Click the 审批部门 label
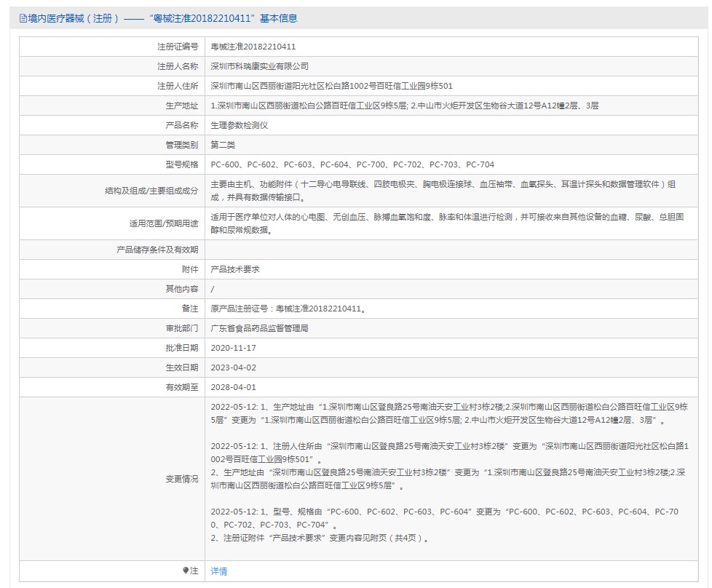712x588 pixels. point(181,328)
